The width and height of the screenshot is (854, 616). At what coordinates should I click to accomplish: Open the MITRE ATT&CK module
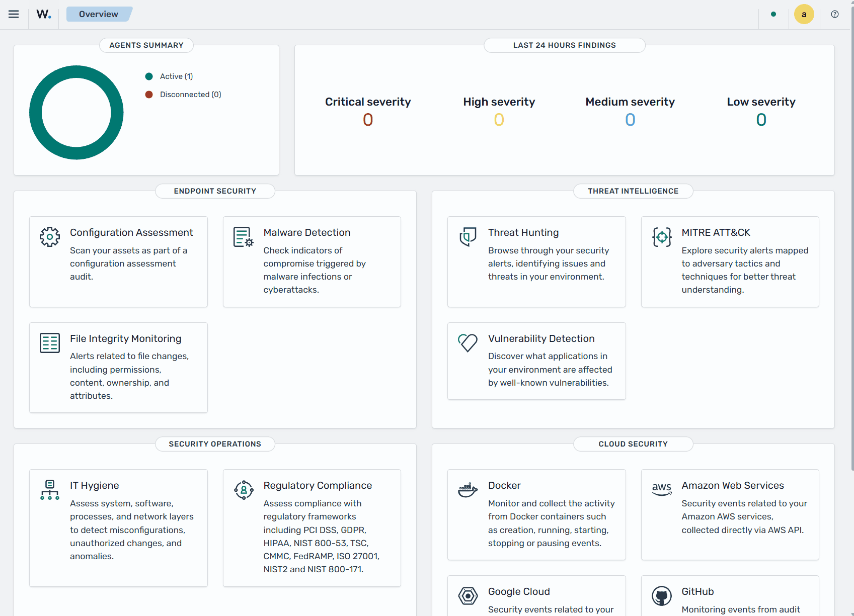click(x=730, y=261)
